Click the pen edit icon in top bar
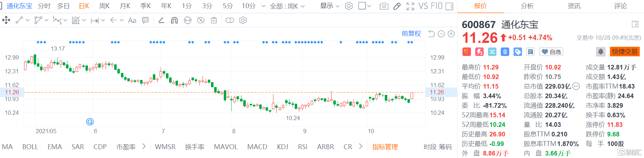Screen dimensions: 644x158 pyautogui.click(x=397, y=6)
